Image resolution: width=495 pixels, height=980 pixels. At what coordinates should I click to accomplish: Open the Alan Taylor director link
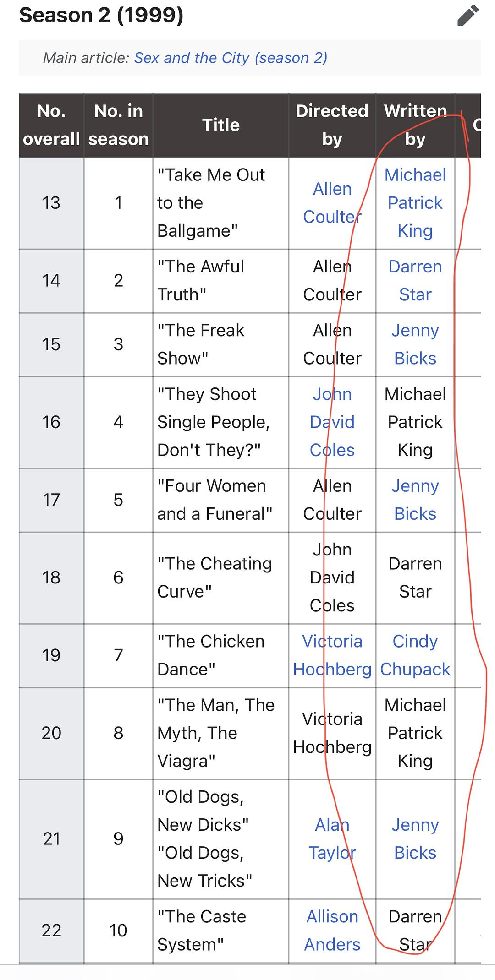click(332, 838)
